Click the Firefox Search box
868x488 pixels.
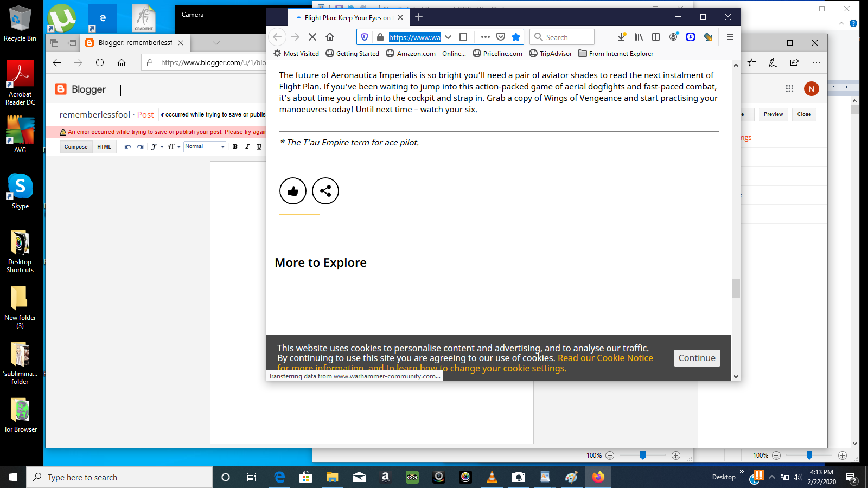click(x=562, y=37)
